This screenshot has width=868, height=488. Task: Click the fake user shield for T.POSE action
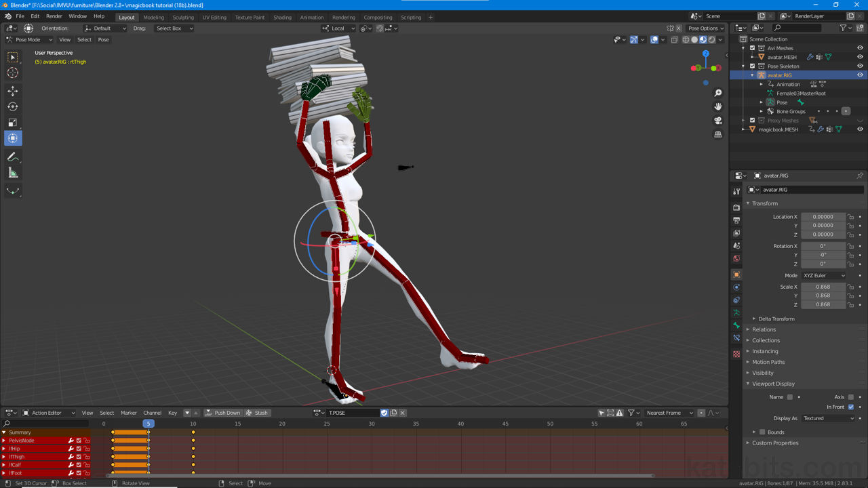pyautogui.click(x=384, y=413)
